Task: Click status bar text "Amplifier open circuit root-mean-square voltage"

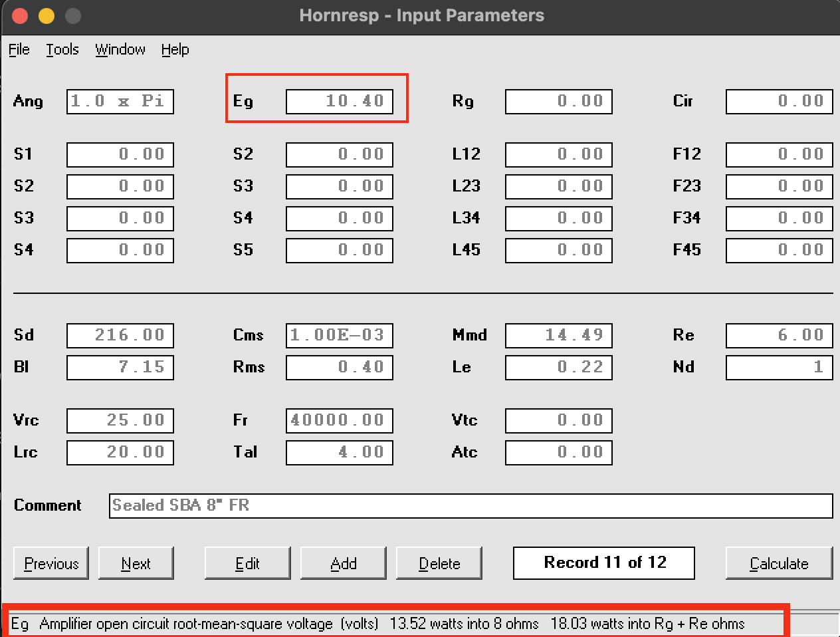Action: coord(186,624)
